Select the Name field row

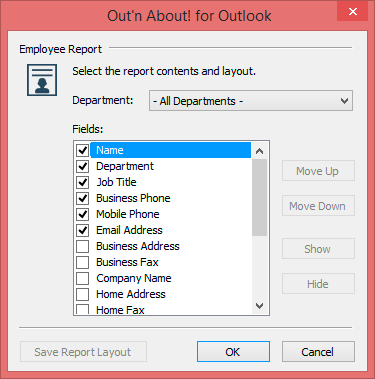tap(171, 150)
